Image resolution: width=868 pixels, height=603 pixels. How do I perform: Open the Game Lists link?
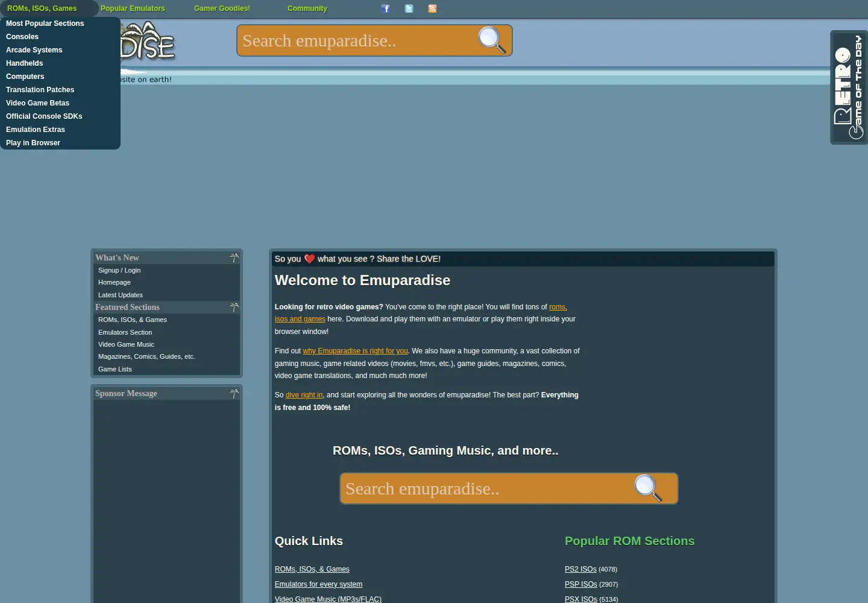[x=115, y=369]
